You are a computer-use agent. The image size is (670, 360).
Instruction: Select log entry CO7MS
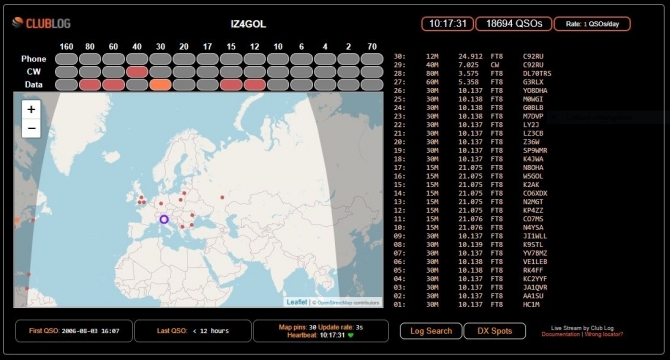(469, 219)
